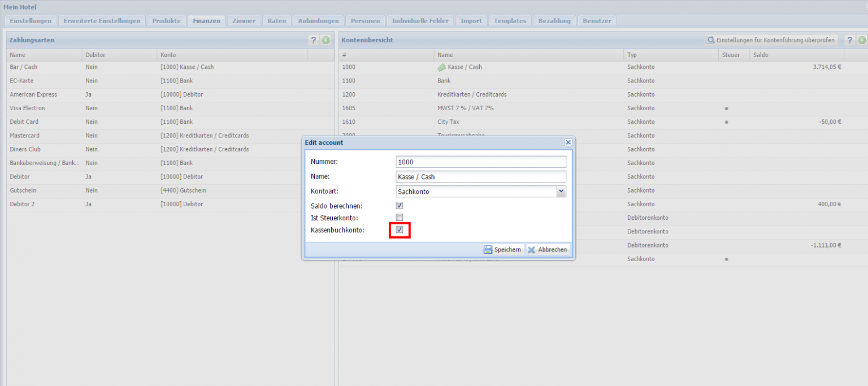Open help icon in Kontenübersicht panel
868x386 pixels.
click(x=849, y=40)
